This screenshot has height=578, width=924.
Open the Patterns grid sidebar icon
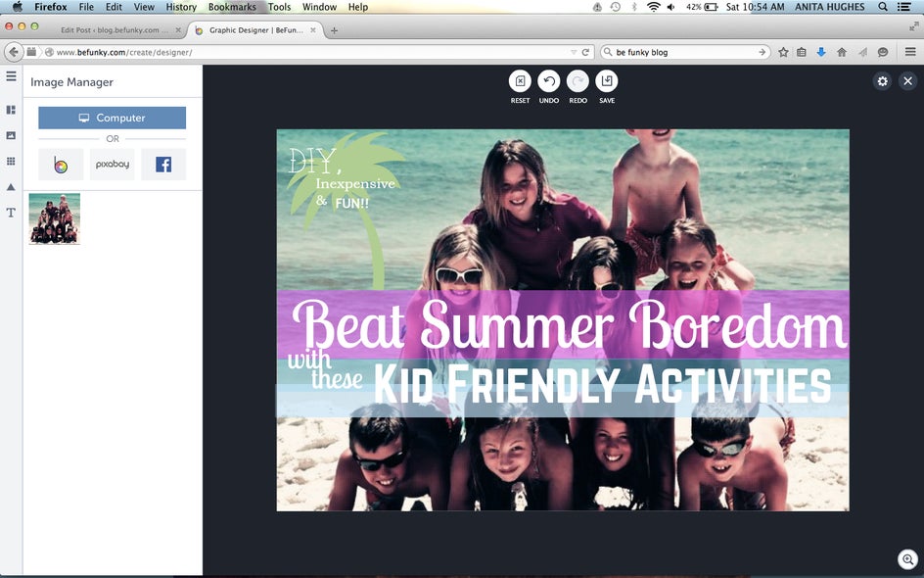pos(11,161)
